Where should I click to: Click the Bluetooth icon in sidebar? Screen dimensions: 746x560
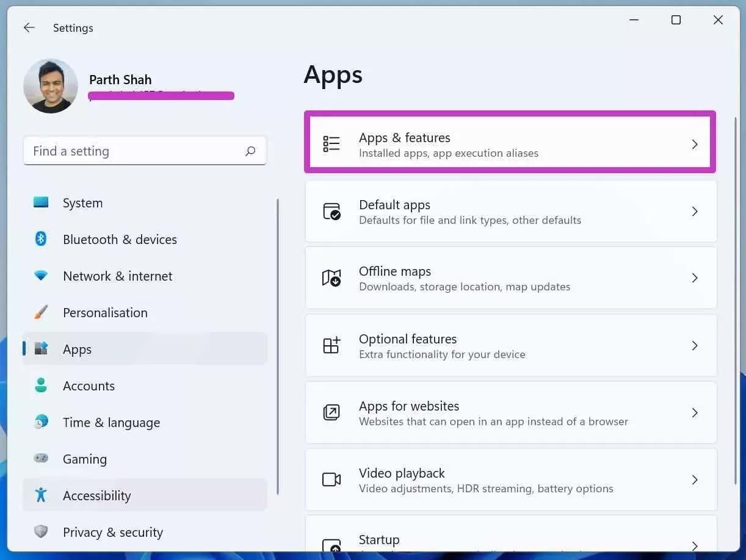(x=41, y=239)
